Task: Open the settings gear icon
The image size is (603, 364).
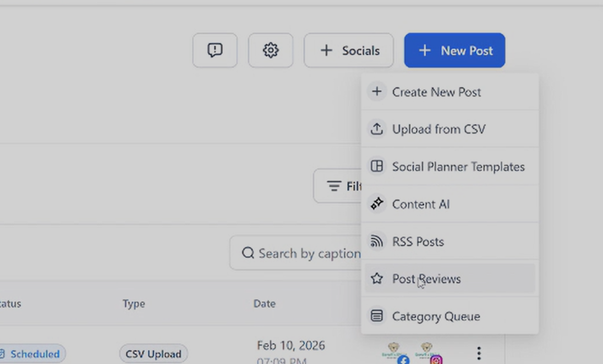Action: click(x=270, y=50)
